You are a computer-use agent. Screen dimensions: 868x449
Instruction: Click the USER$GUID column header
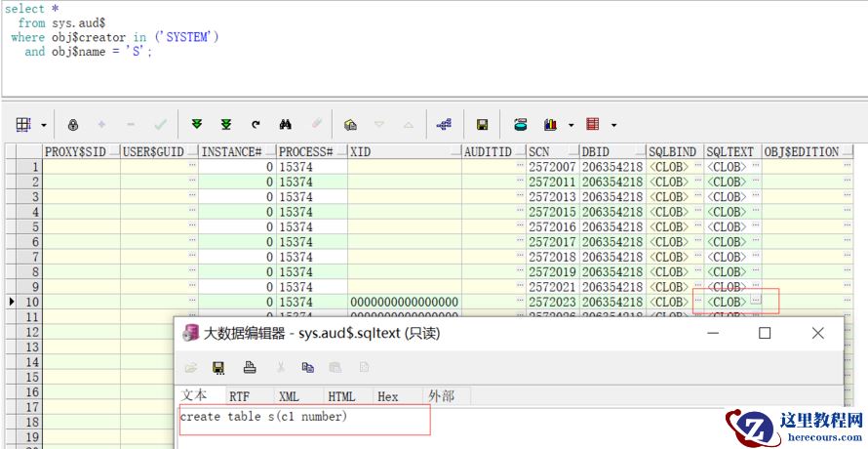[x=159, y=152]
